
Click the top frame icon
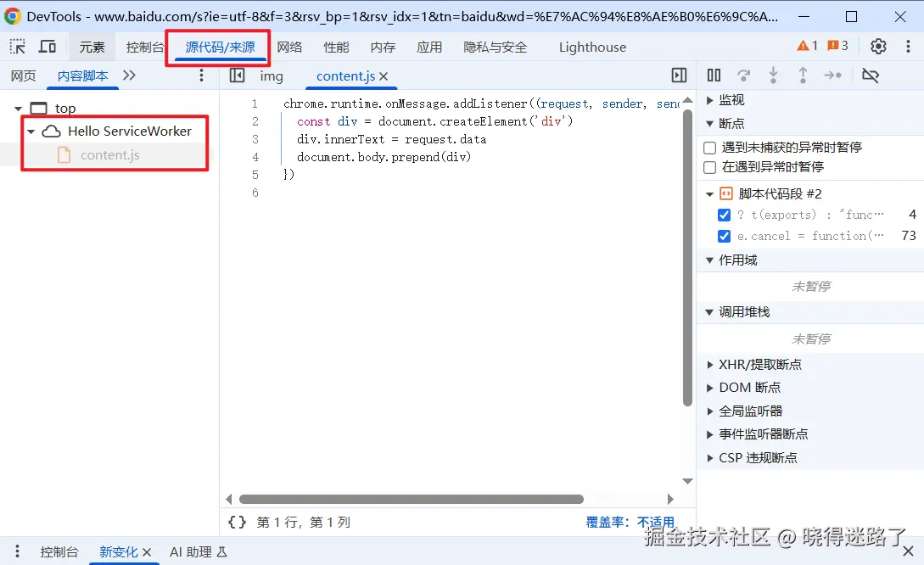pyautogui.click(x=38, y=109)
